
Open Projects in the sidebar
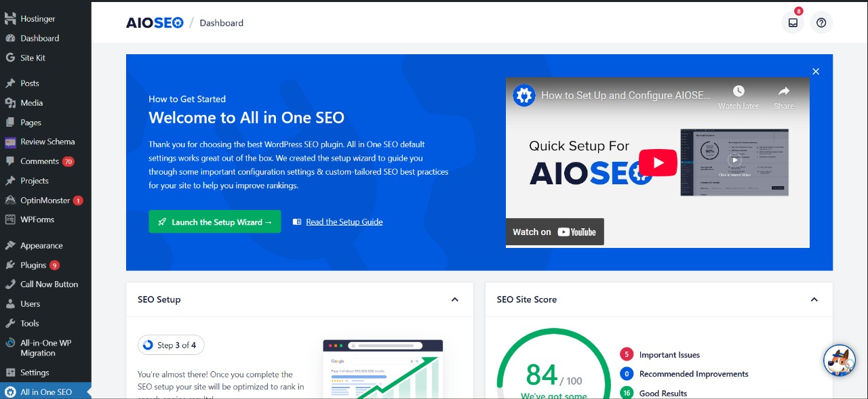point(45,181)
